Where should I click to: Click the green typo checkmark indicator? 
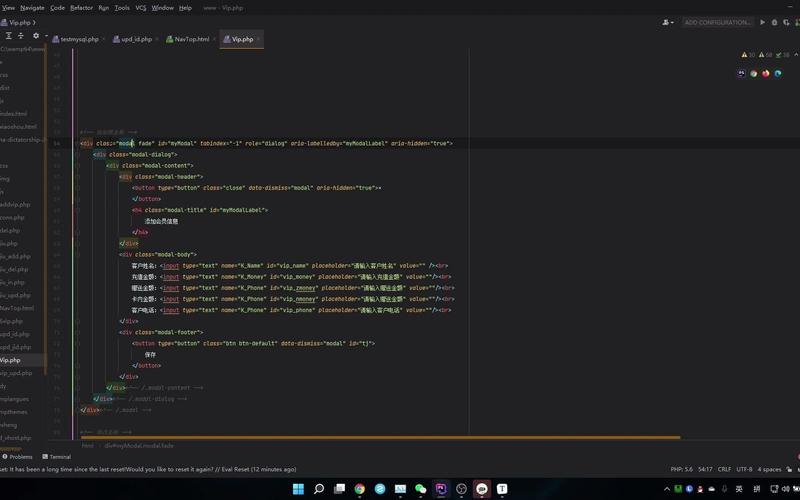point(782,55)
